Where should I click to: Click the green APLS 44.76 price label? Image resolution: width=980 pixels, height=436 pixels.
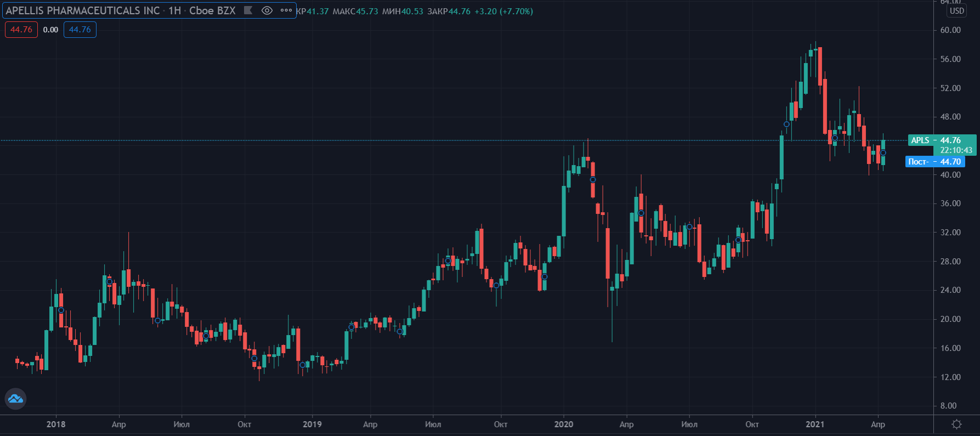tap(942, 140)
